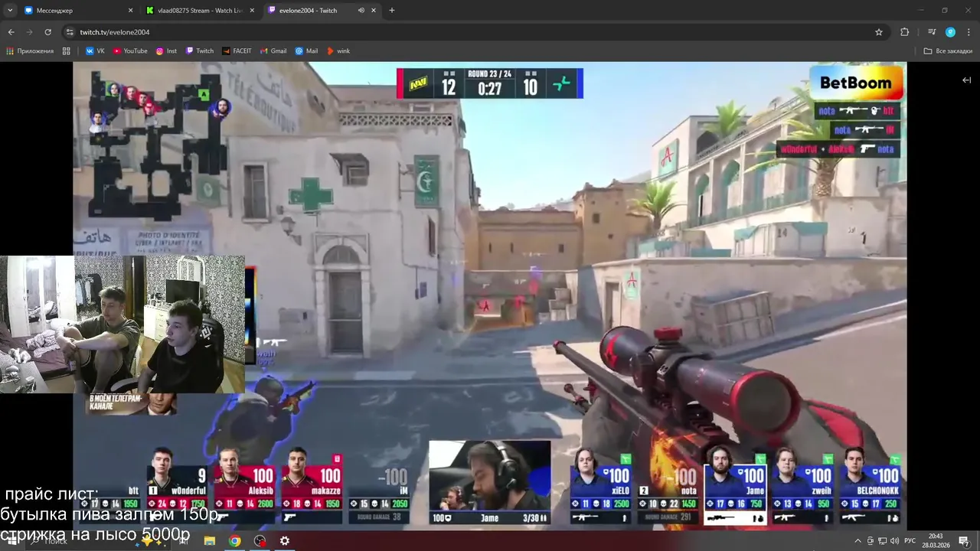Viewport: 980px width, 551px height.
Task: Show hidden tray icons chevron
Action: [x=857, y=541]
